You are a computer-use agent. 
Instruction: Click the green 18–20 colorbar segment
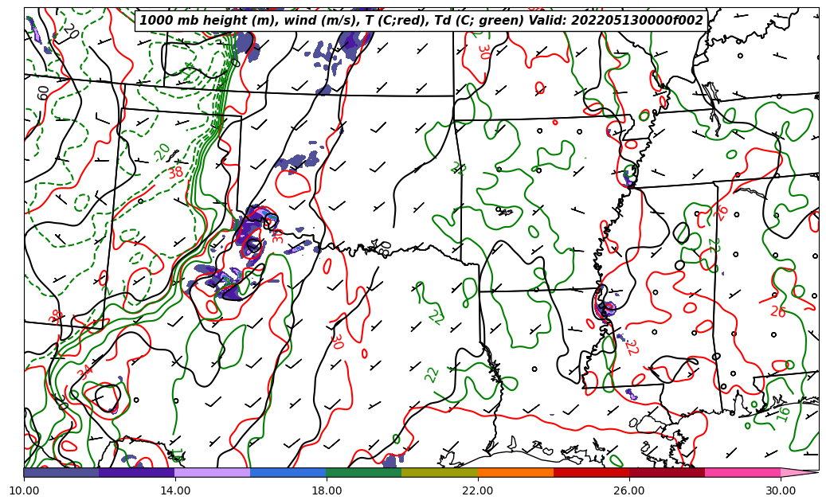tap(364, 473)
